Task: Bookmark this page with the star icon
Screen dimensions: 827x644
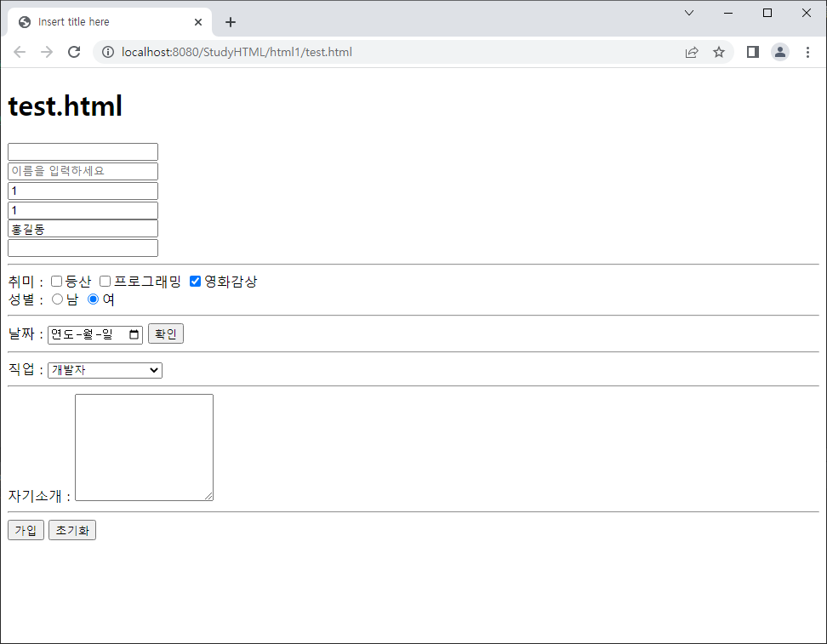Action: click(718, 52)
